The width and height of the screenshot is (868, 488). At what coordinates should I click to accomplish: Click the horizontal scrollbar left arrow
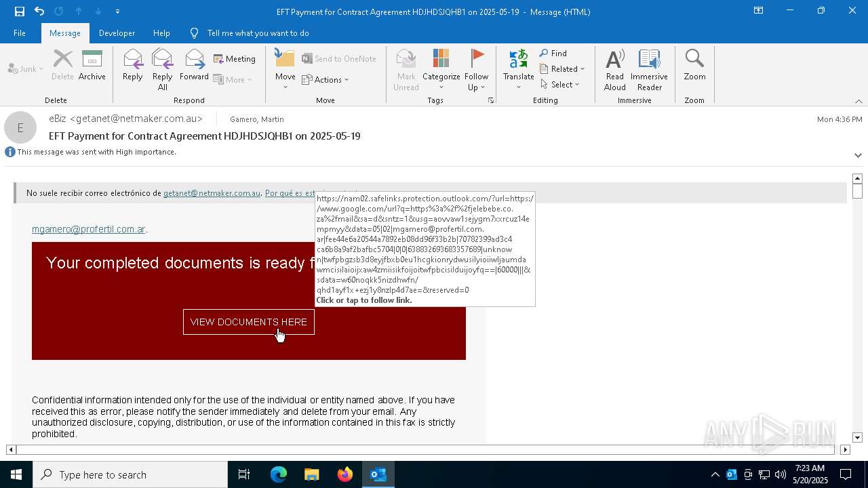click(x=11, y=449)
